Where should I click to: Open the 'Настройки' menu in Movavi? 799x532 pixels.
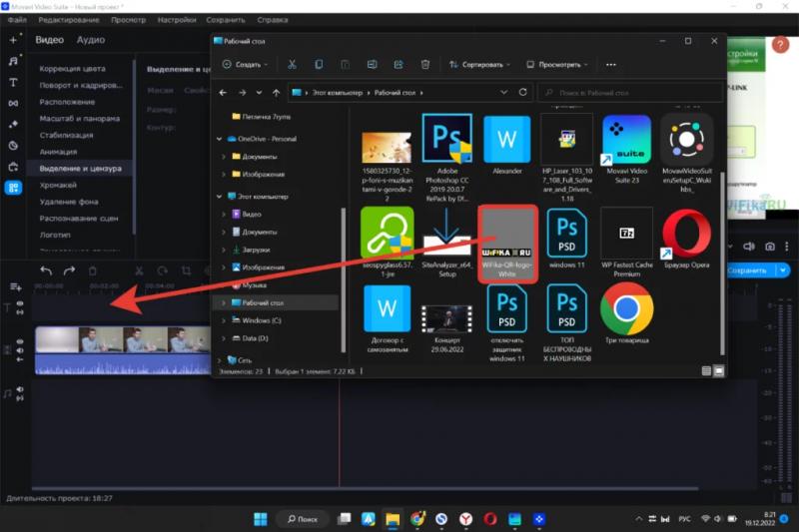177,19
